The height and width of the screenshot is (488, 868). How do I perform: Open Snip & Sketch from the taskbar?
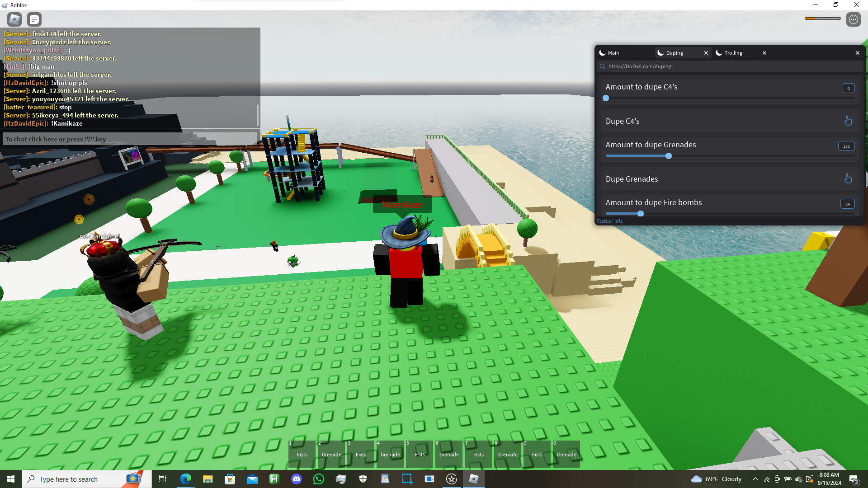pyautogui.click(x=407, y=479)
